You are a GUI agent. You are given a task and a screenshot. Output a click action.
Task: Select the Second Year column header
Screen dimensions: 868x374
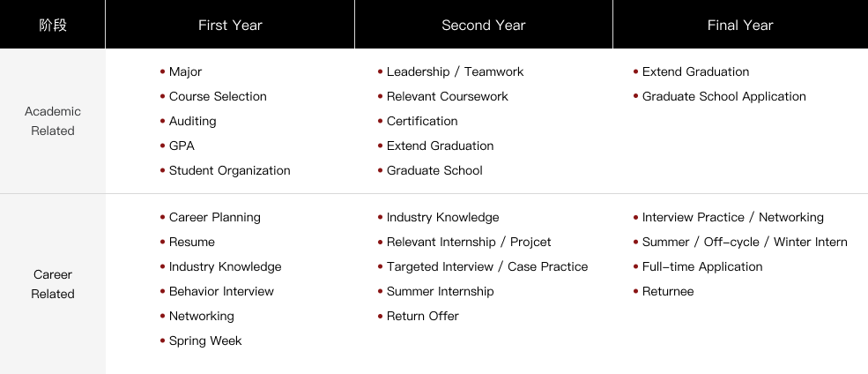pyautogui.click(x=483, y=25)
